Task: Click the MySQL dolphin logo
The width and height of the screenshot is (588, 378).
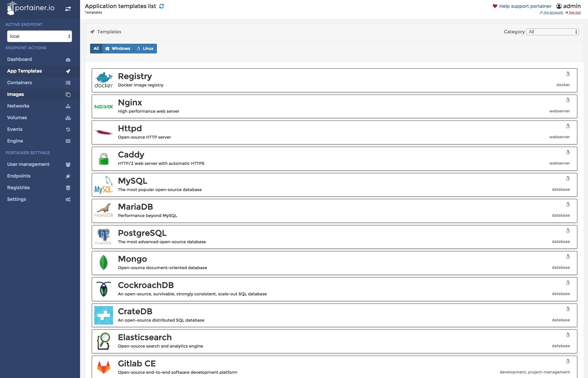Action: coord(104,185)
